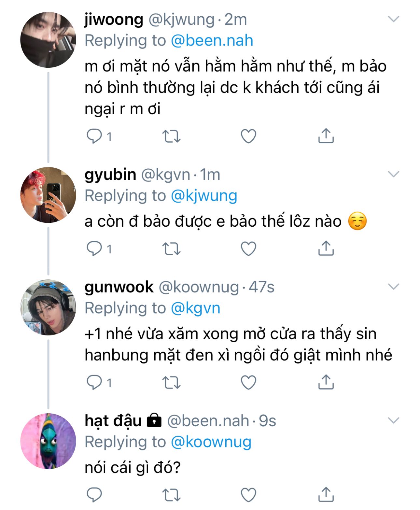The width and height of the screenshot is (420, 510).
Task: Open the dropdown arrow on gunwook's tweet
Action: (394, 287)
